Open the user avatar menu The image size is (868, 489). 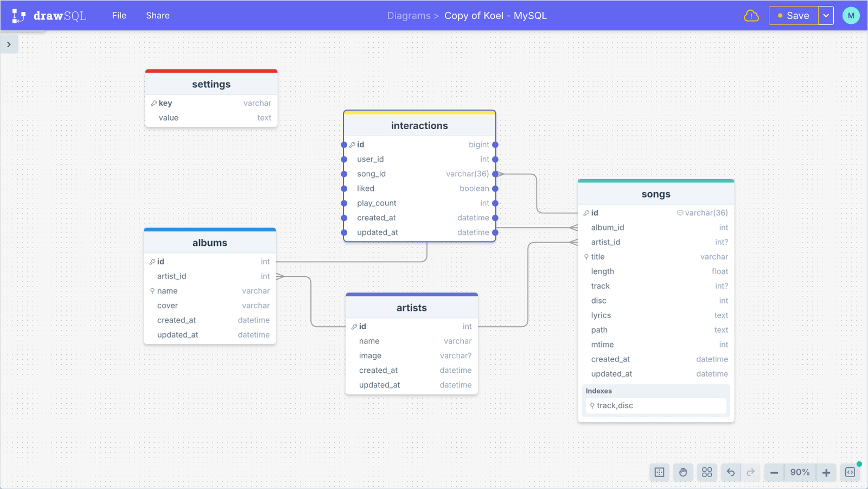[851, 16]
